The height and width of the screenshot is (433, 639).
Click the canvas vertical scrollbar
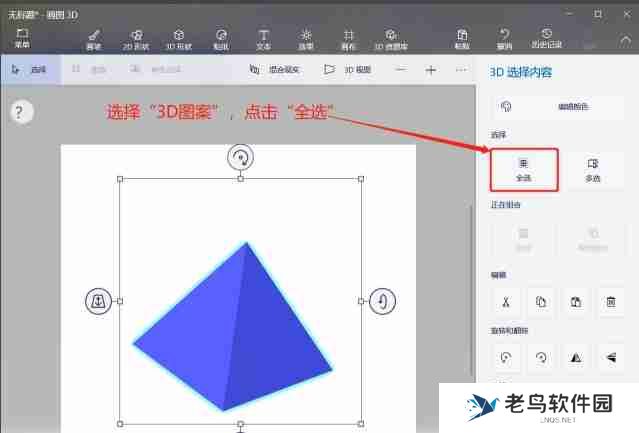tap(472, 289)
